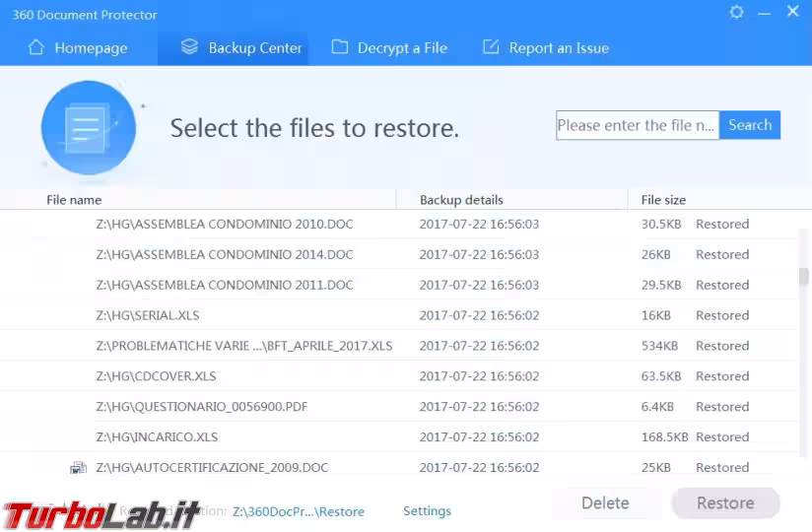Viewport: 812px width, 532px height.
Task: Sort by File size column header
Action: point(663,200)
